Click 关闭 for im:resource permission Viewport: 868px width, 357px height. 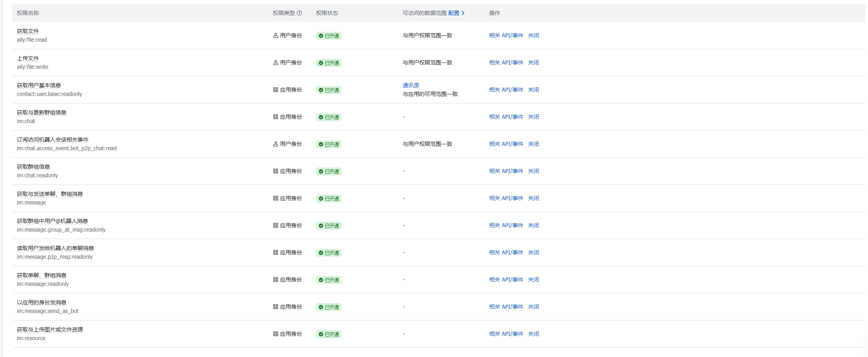(x=533, y=334)
